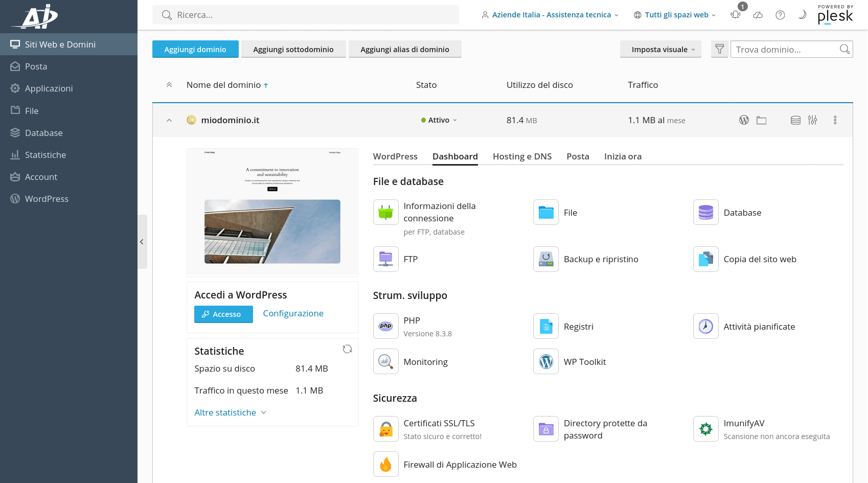
Task: Click the filter funnel icon
Action: click(719, 49)
